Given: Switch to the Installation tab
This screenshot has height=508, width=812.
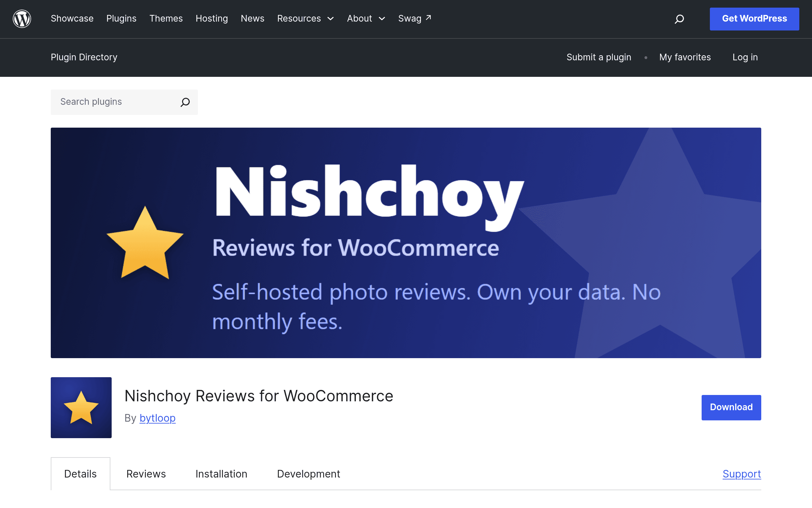Looking at the screenshot, I should click(x=221, y=474).
